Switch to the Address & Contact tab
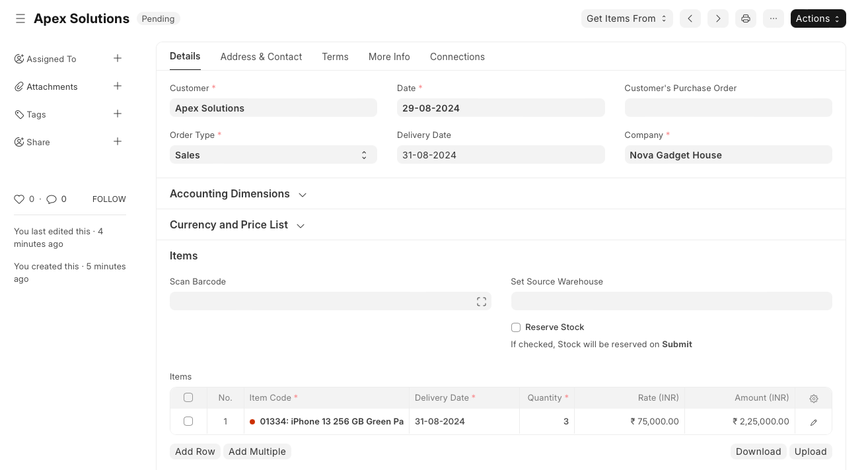Screen dimensions: 868x470 pyautogui.click(x=261, y=57)
